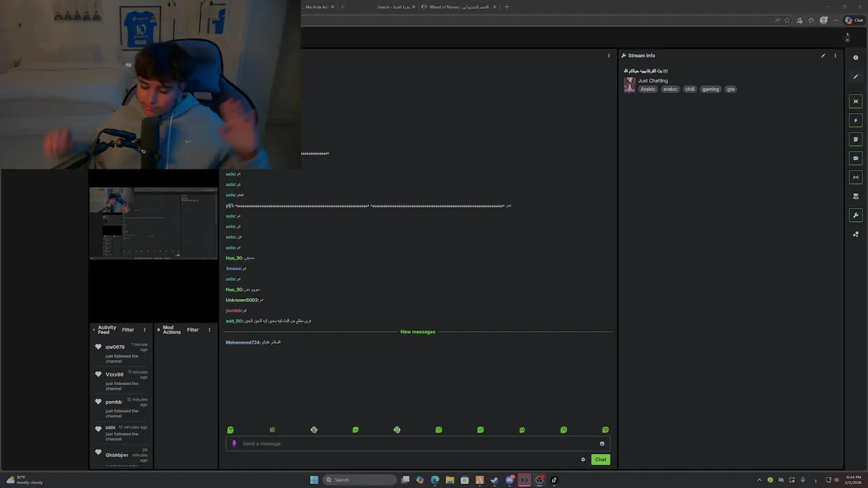The height and width of the screenshot is (488, 868).
Task: Toggle the focus frame icon in right sidebar
Action: point(856,101)
